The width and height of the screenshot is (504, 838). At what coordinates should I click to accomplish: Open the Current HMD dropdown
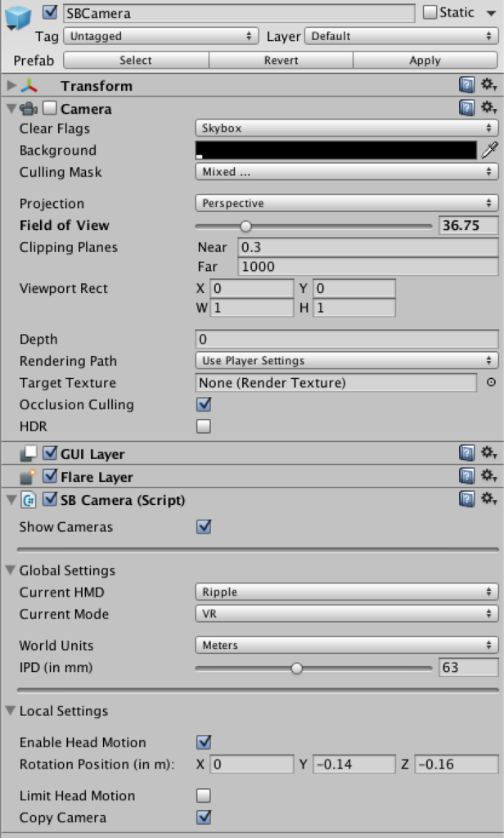click(347, 592)
